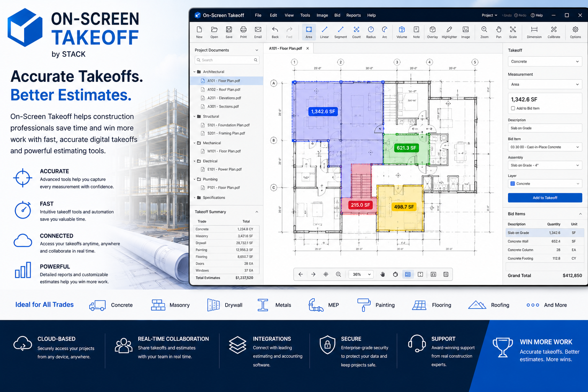This screenshot has width=588, height=392.
Task: Click the hand icon in bottom viewer bar
Action: coord(382,274)
